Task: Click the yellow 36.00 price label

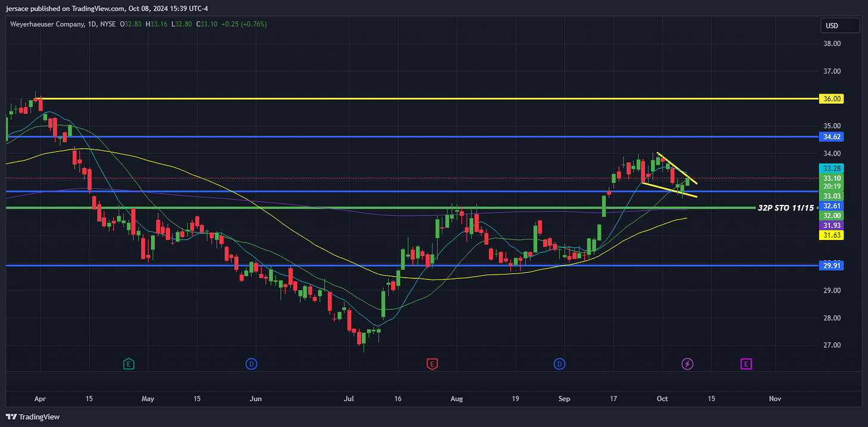Action: (x=832, y=99)
